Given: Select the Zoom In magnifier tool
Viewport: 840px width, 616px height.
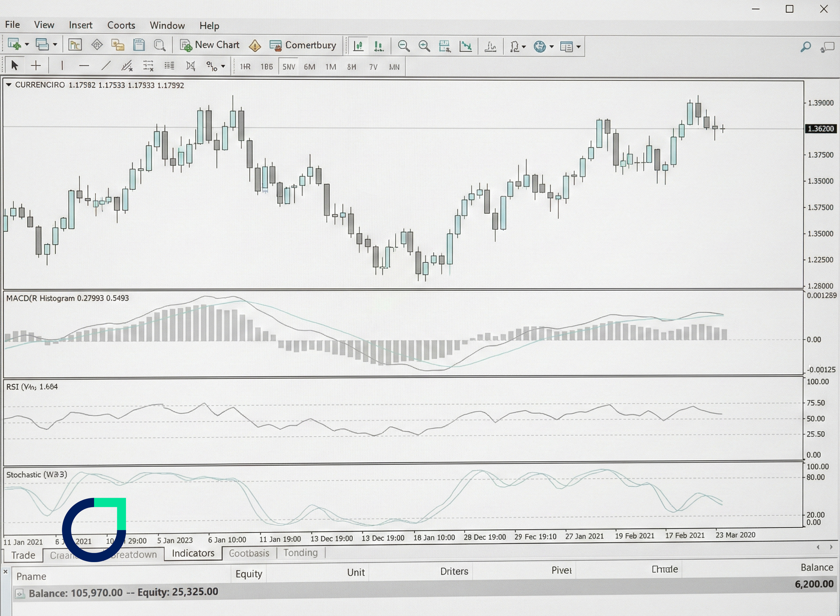Looking at the screenshot, I should (x=424, y=46).
